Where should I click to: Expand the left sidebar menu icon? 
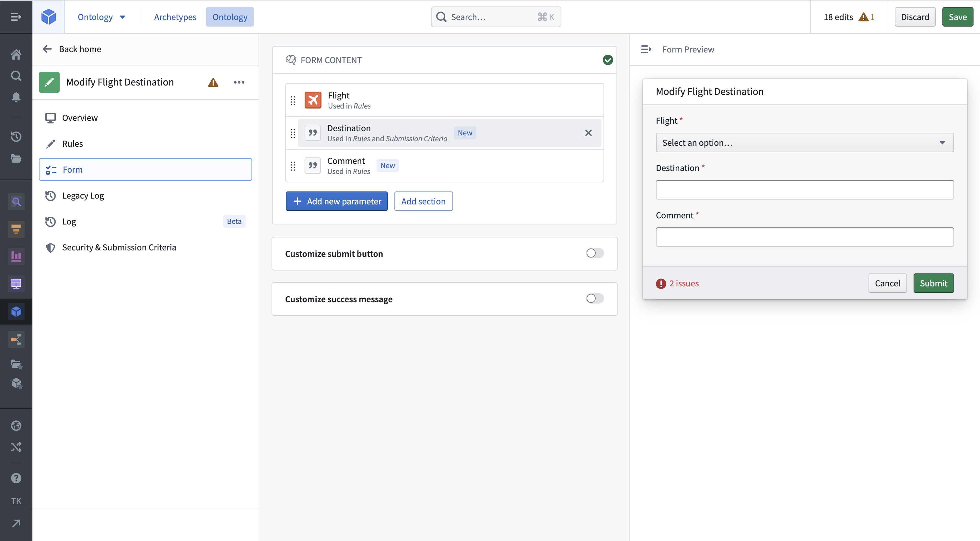(x=16, y=17)
